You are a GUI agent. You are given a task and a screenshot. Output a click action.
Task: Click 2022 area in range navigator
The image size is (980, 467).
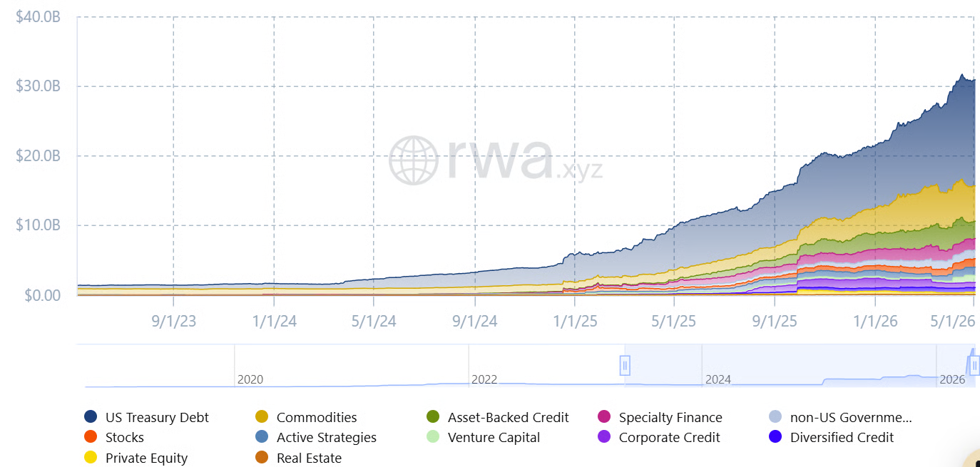coord(484,379)
